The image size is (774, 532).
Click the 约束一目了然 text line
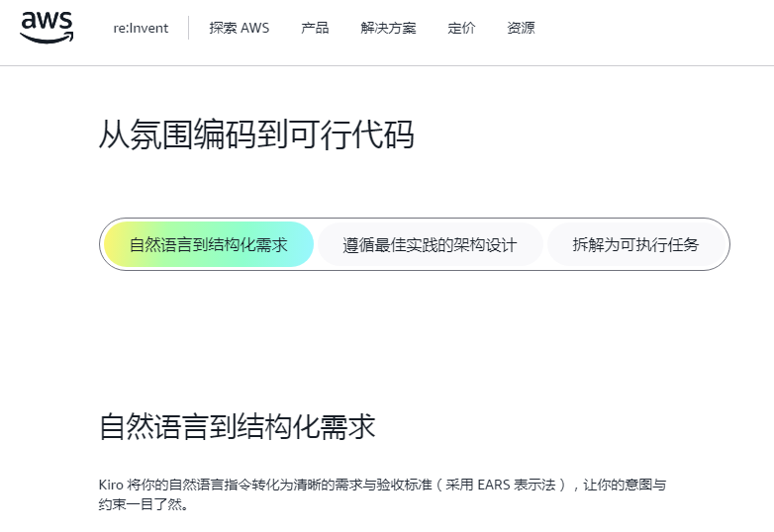(143, 504)
